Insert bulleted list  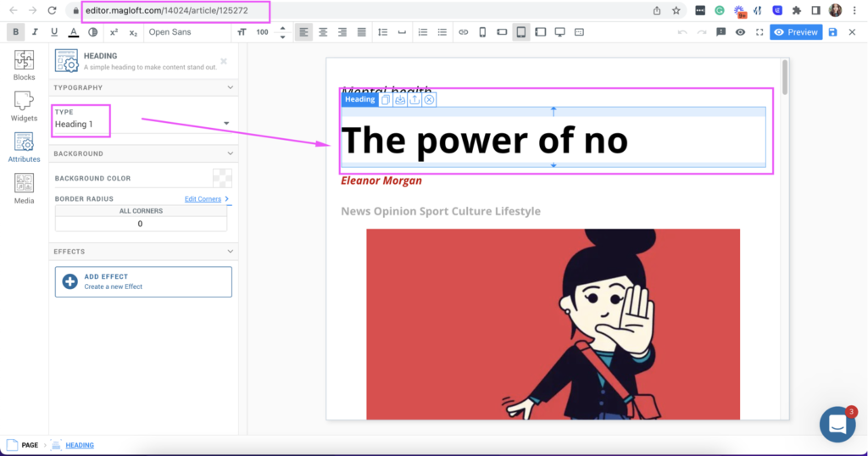(x=442, y=32)
